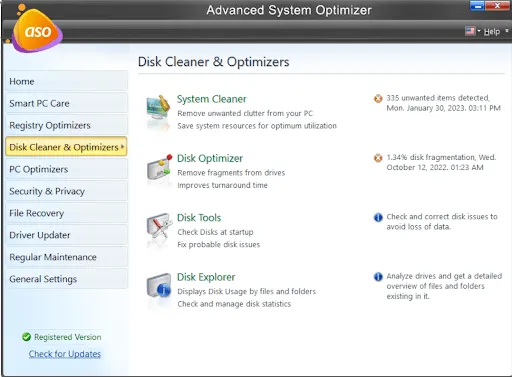
Task: Select Registry Optimizers in sidebar
Action: tap(66, 125)
